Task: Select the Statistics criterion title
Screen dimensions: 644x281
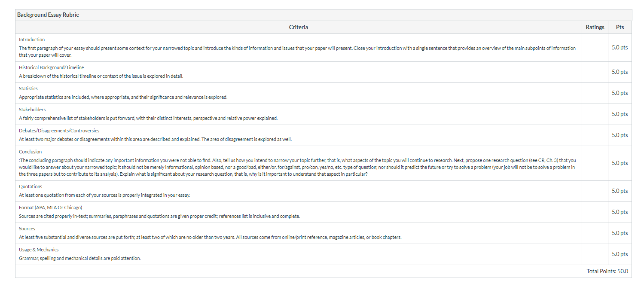Action: pos(28,89)
